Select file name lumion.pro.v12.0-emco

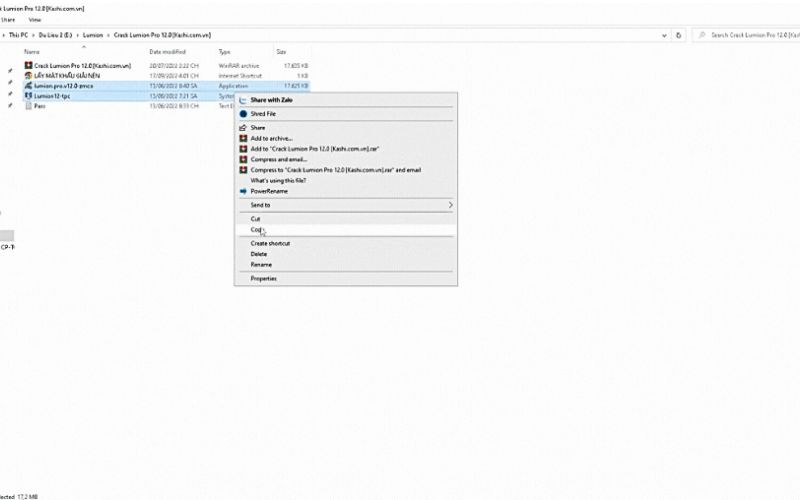coord(64,86)
